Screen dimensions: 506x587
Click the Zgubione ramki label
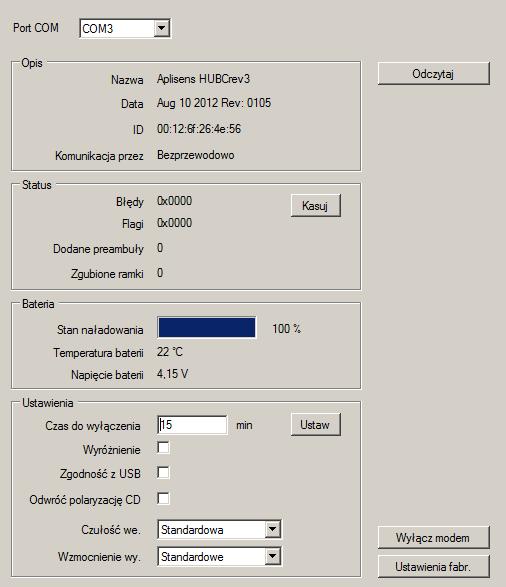[x=107, y=274]
